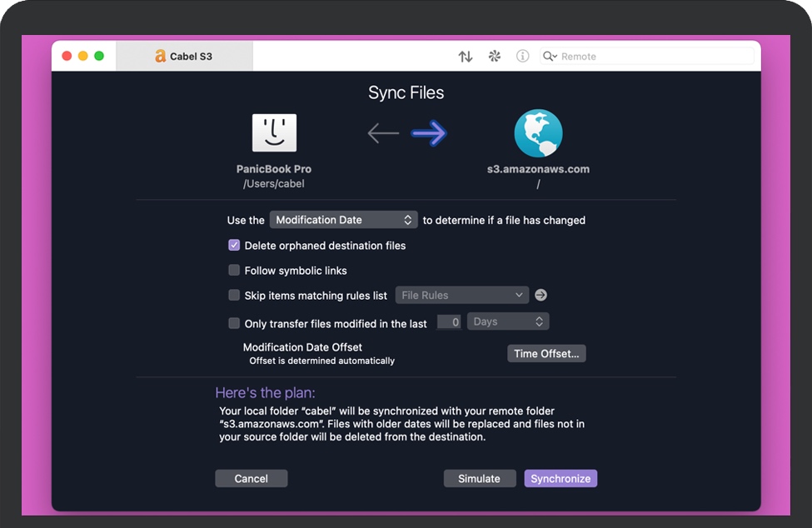812x528 pixels.
Task: Click the activity pinwheel icon in toolbar
Action: (x=494, y=57)
